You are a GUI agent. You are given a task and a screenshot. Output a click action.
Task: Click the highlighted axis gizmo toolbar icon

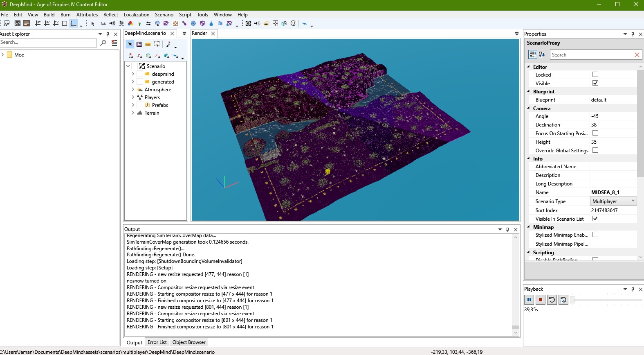point(73,23)
